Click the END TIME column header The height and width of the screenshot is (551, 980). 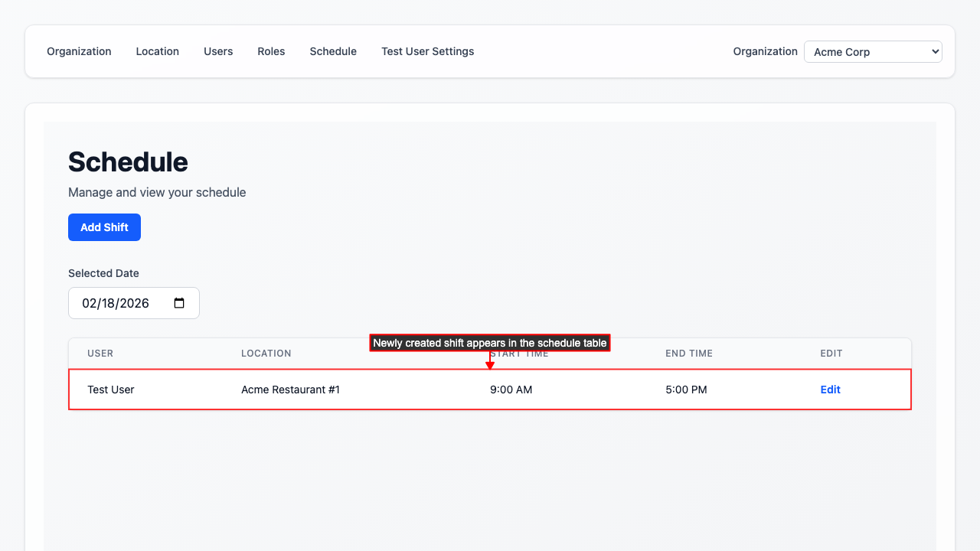(x=688, y=353)
